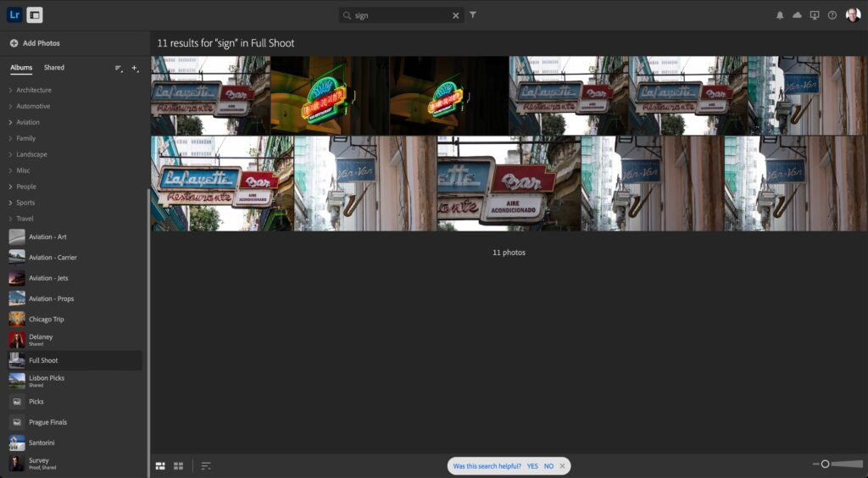Open the user profile avatar

[853, 15]
